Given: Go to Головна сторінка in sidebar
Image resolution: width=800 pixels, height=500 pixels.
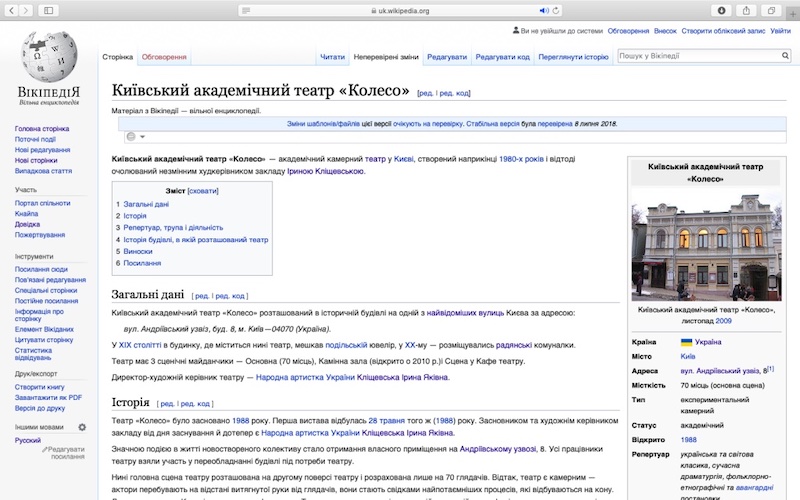Looking at the screenshot, I should (x=42, y=129).
